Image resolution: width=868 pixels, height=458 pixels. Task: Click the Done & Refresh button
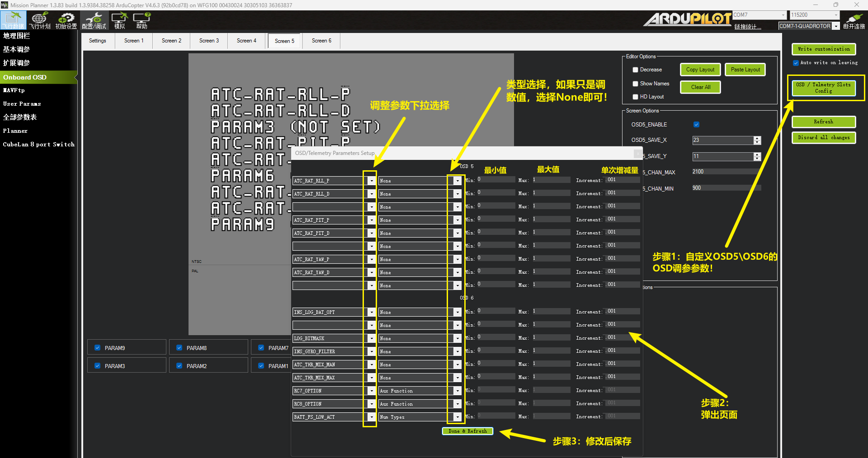[467, 431]
